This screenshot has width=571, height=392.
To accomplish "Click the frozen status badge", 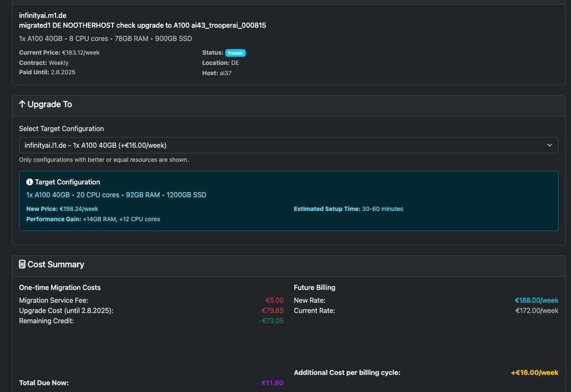I will click(235, 53).
